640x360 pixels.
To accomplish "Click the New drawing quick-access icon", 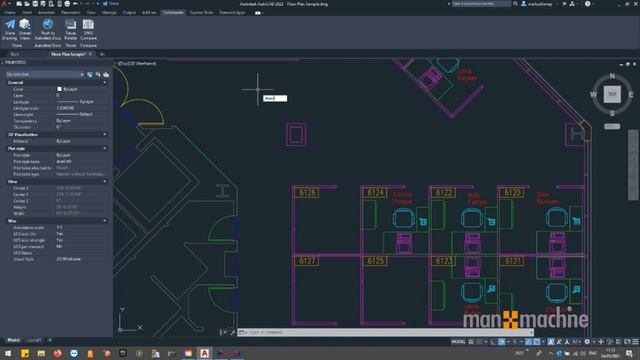I will [19, 4].
